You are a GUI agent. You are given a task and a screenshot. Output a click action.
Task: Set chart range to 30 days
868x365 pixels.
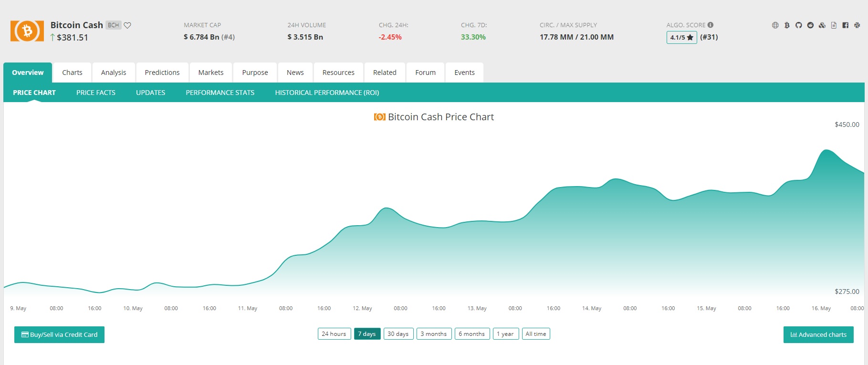[x=398, y=334]
